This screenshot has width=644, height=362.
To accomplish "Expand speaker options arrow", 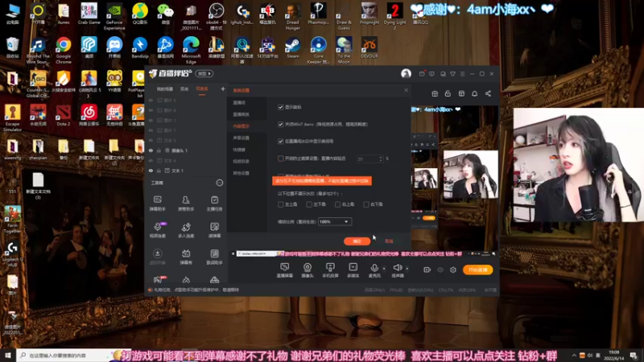I will click(x=407, y=269).
